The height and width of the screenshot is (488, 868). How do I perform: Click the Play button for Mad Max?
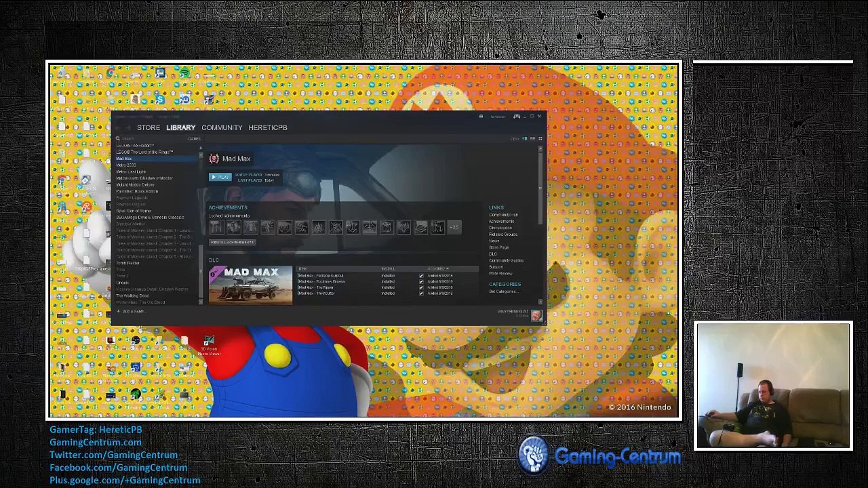(220, 177)
